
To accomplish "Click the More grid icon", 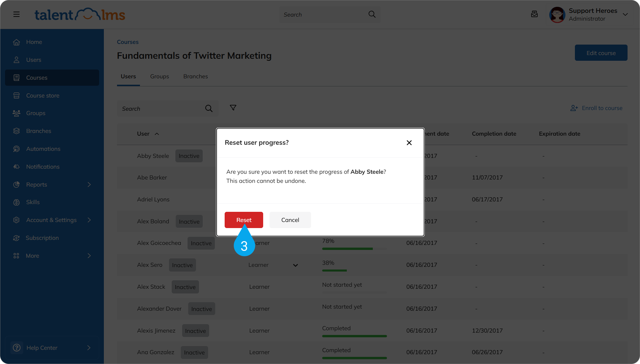I will [16, 256].
